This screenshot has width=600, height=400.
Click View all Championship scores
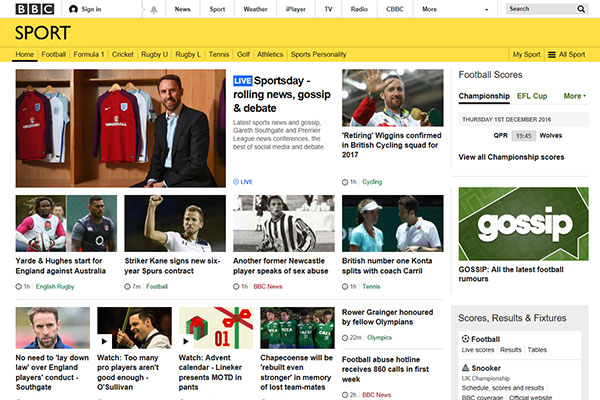click(x=511, y=157)
